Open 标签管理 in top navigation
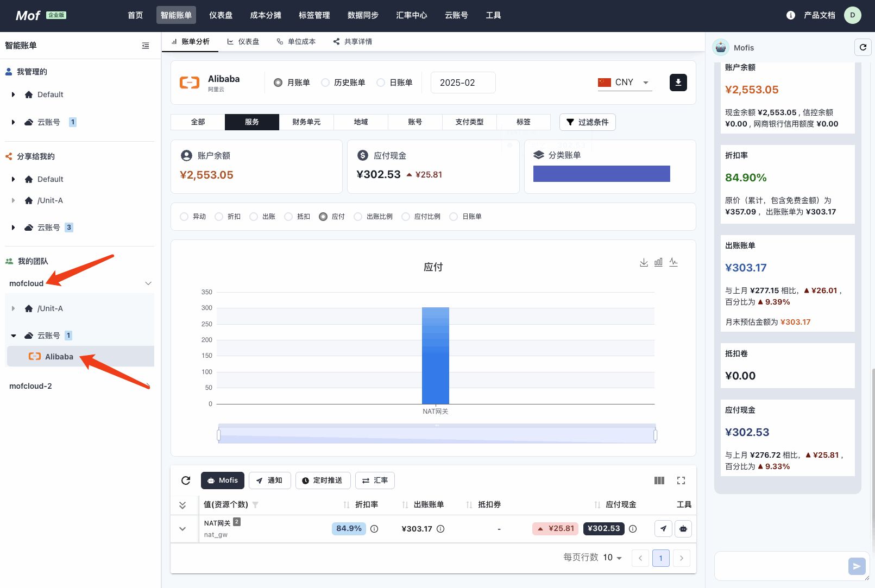This screenshot has width=875, height=588. [x=314, y=15]
